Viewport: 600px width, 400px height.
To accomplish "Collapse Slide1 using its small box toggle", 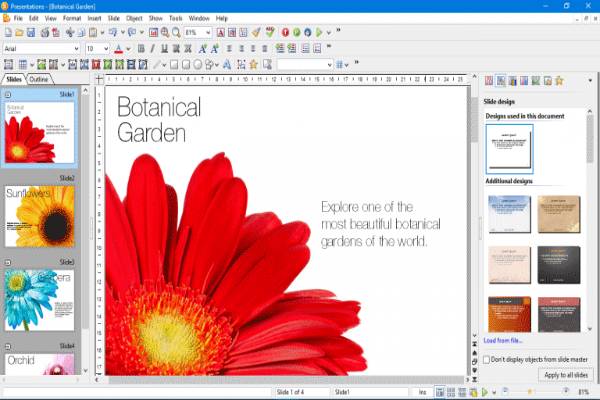I will point(8,94).
